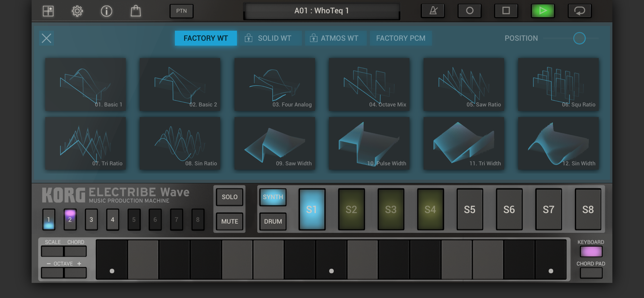
Task: Adjust the POSITION slider knob
Action: (x=579, y=38)
